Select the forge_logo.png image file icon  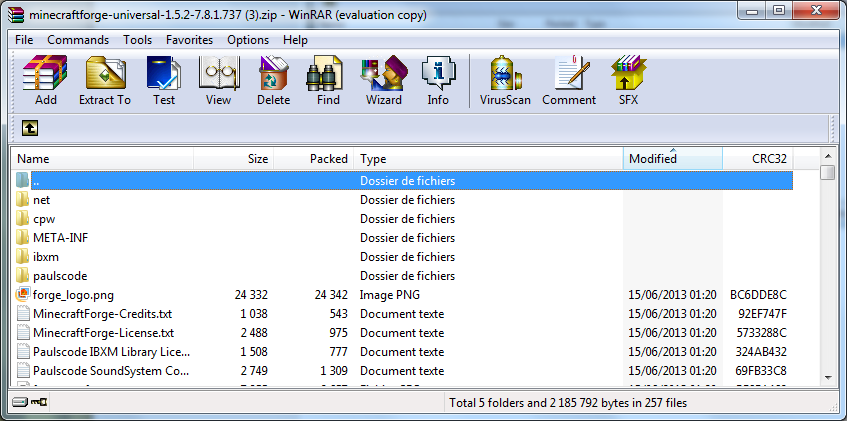23,295
